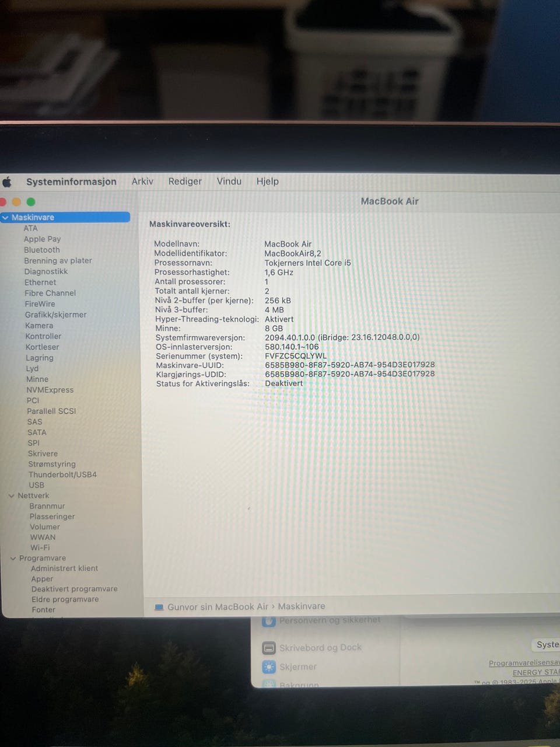The width and height of the screenshot is (560, 747).
Task: Click the green zoom window button
Action: (31, 202)
